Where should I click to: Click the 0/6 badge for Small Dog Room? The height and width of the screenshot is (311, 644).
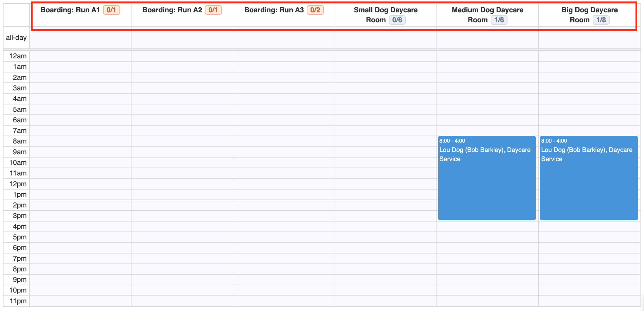tap(397, 20)
